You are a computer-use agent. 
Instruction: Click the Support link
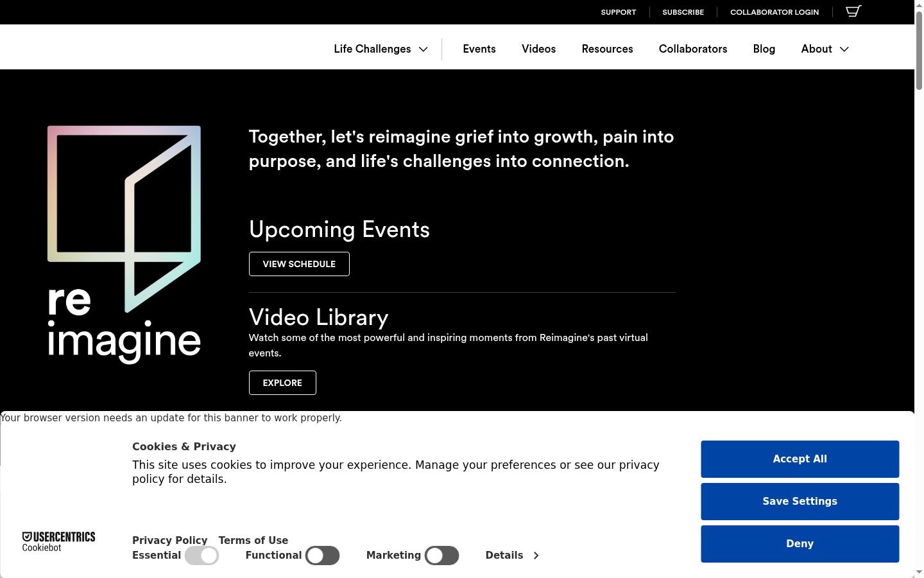tap(619, 12)
